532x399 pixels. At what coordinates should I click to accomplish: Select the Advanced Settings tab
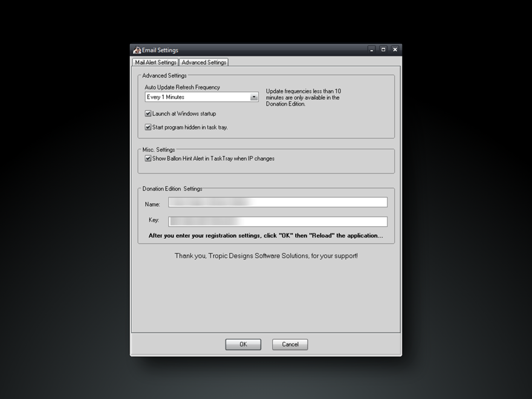pos(204,62)
